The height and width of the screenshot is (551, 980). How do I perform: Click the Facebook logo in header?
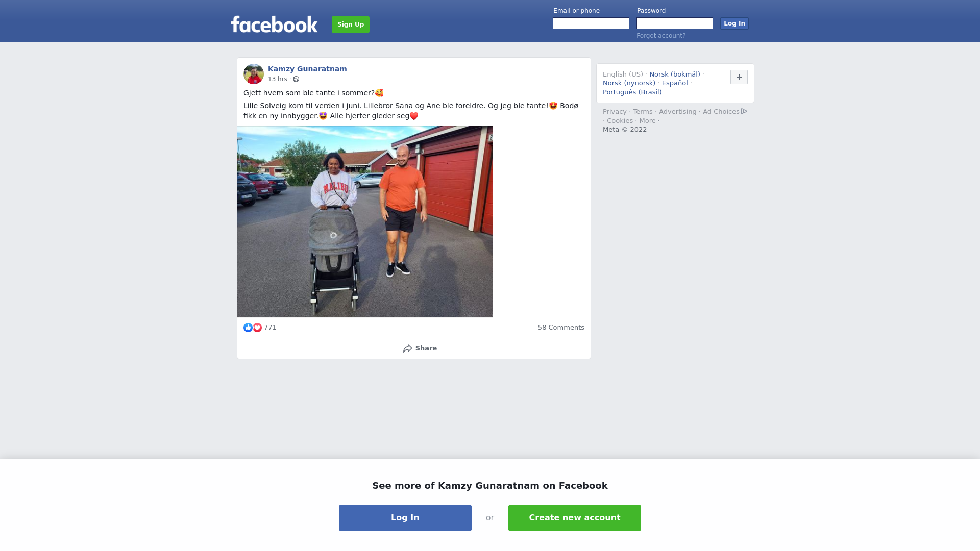274,24
